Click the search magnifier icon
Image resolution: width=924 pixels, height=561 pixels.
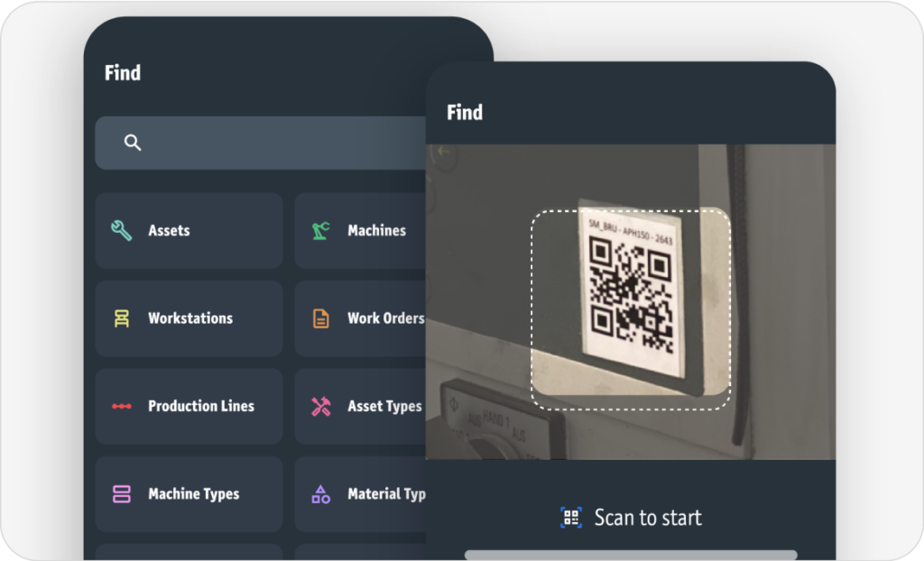pyautogui.click(x=133, y=142)
